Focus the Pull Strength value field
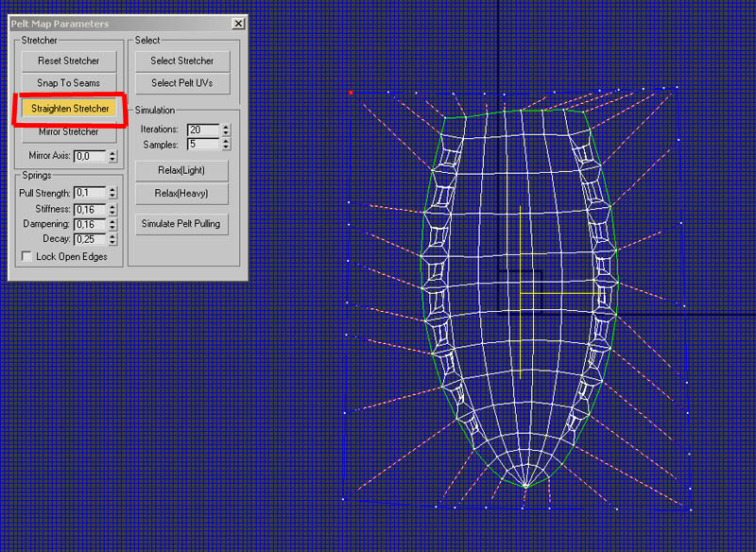Image resolution: width=756 pixels, height=552 pixels. coord(90,193)
